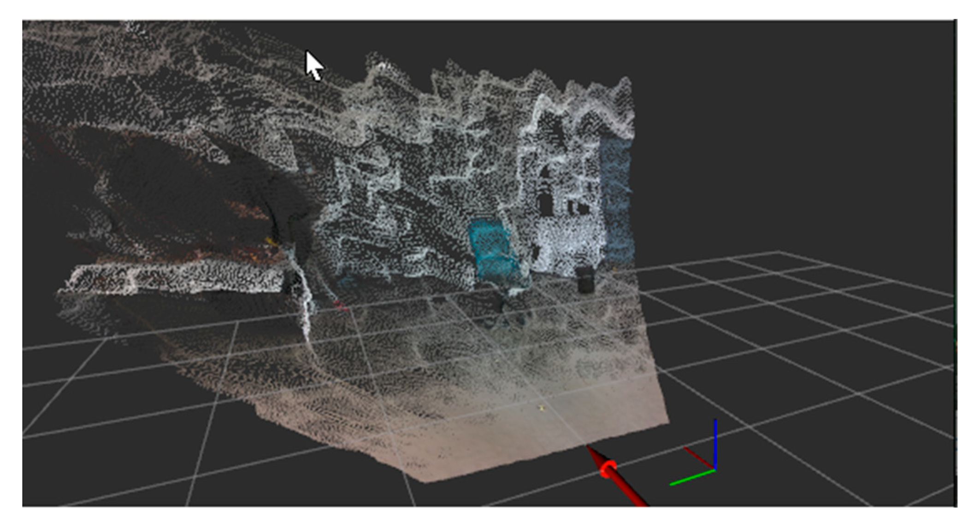Click the small red marker near the pole
980x527 pixels.
click(340, 305)
